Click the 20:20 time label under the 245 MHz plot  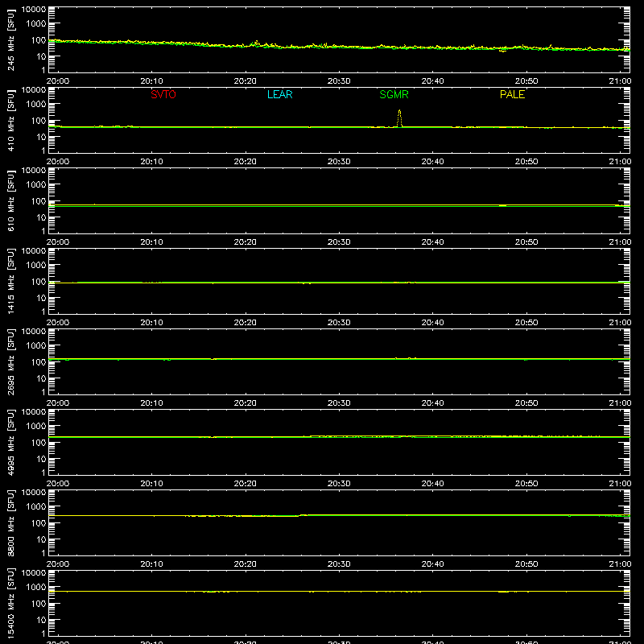[246, 81]
